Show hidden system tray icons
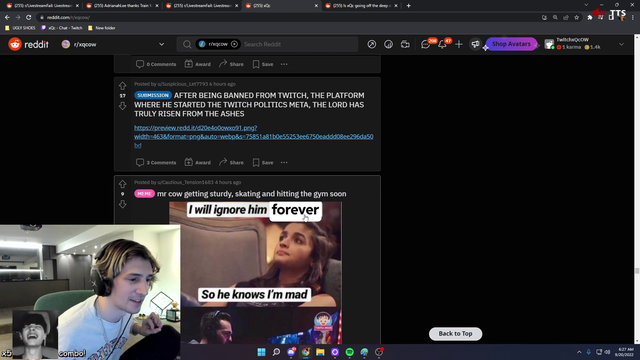Viewport: 640px width, 360px height. pyautogui.click(x=579, y=352)
